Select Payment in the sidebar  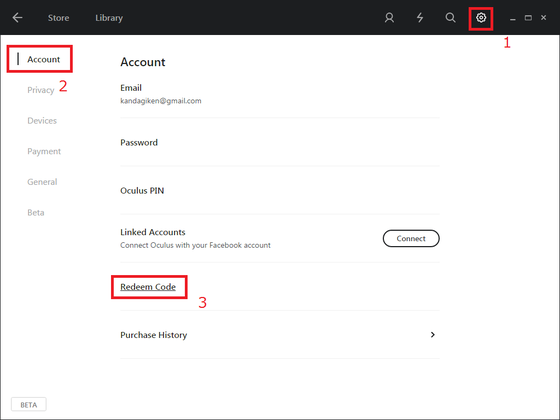44,151
